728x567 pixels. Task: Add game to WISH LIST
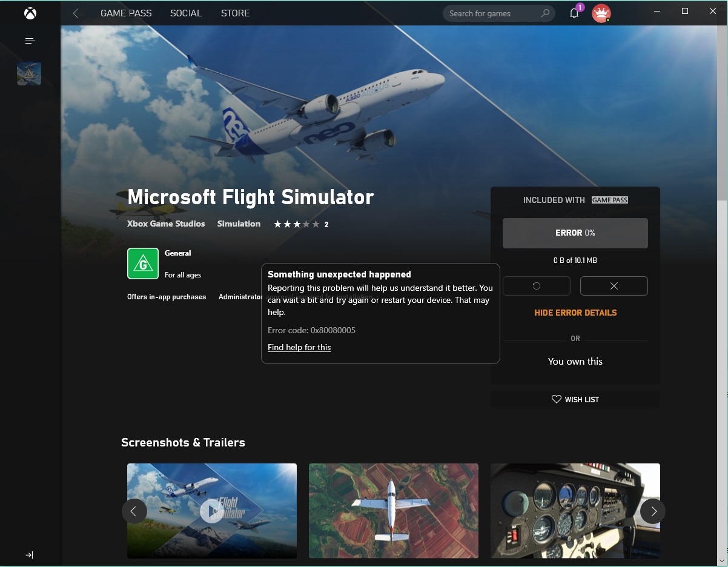tap(575, 399)
